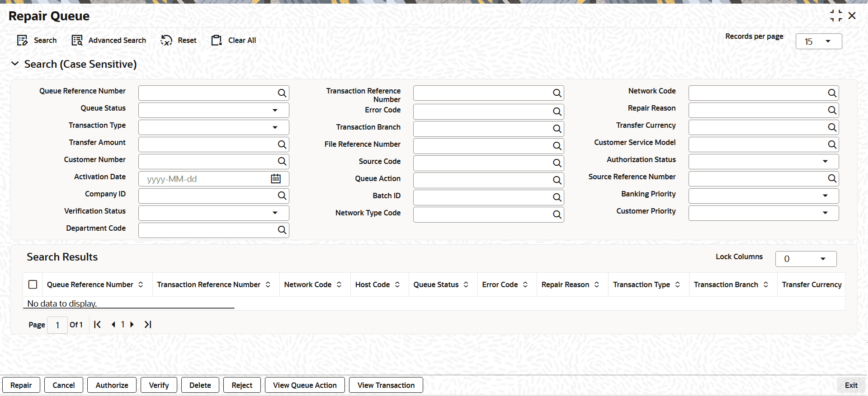Image resolution: width=868 pixels, height=396 pixels.
Task: Open Error Code search field lookup
Action: click(557, 112)
